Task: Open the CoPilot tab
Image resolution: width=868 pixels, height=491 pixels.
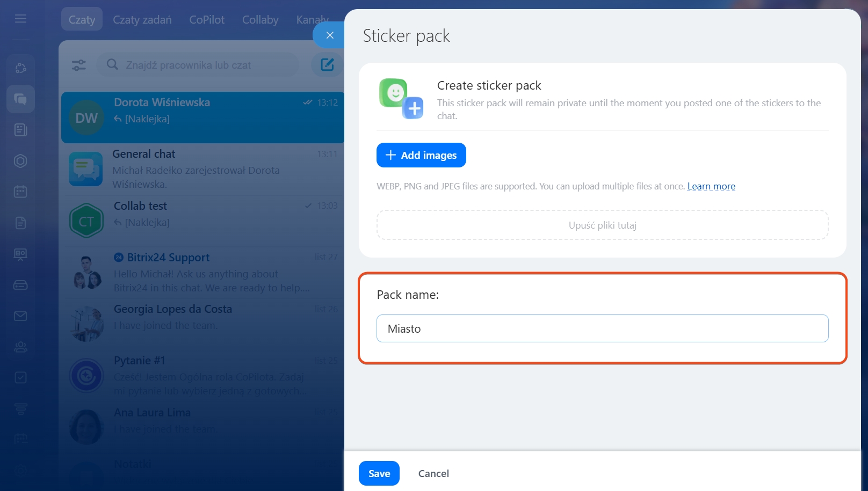Action: point(207,20)
